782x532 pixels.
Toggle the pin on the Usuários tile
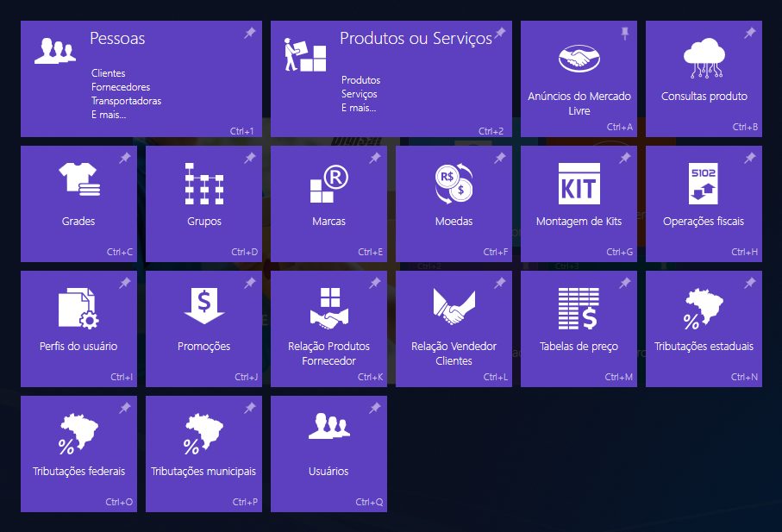(x=374, y=409)
